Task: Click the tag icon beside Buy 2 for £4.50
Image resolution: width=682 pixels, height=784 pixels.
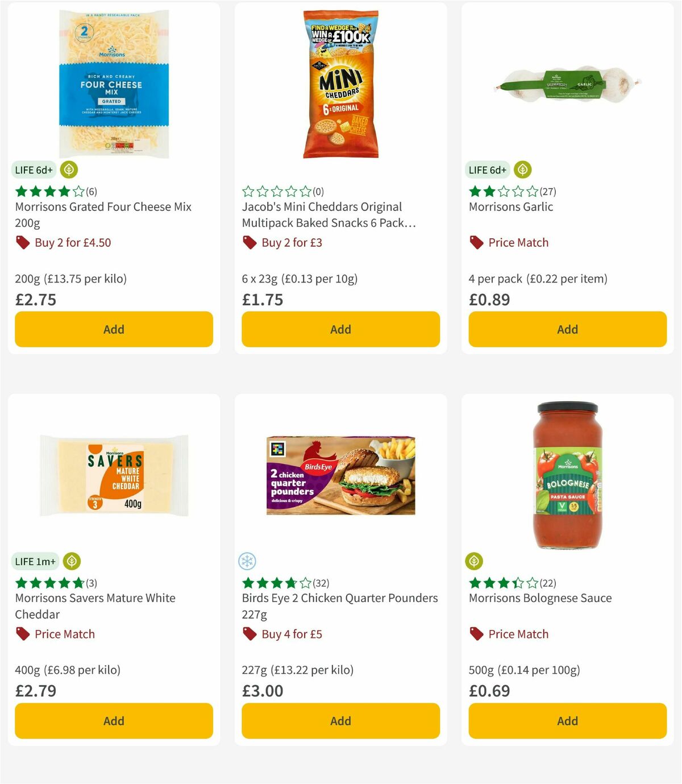Action: tap(23, 242)
